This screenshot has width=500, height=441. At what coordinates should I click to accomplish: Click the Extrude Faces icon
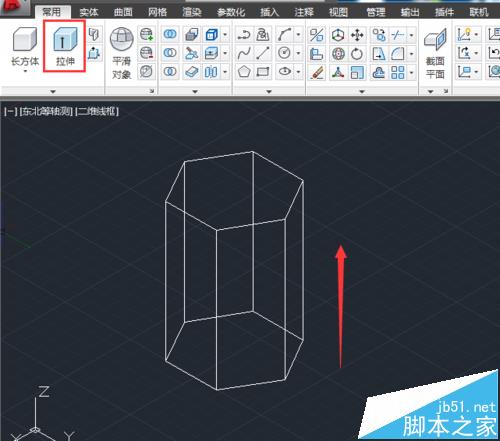212,53
